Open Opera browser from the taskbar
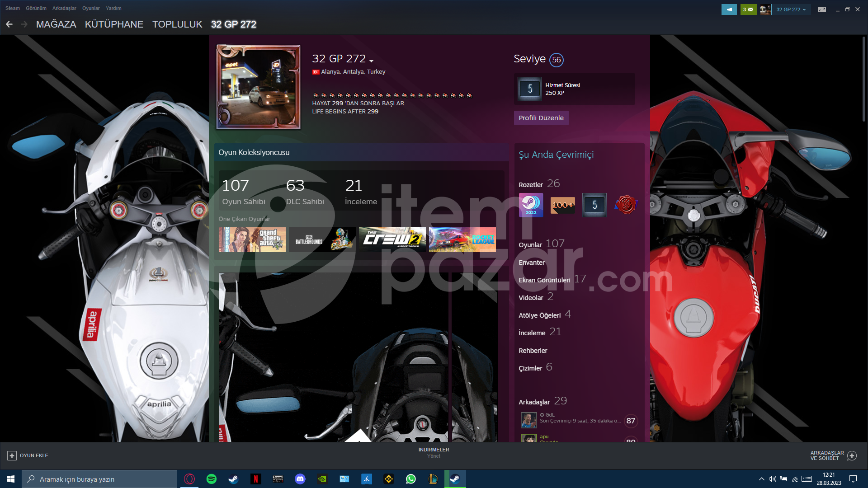Screen dimensions: 868x488 pos(189,479)
